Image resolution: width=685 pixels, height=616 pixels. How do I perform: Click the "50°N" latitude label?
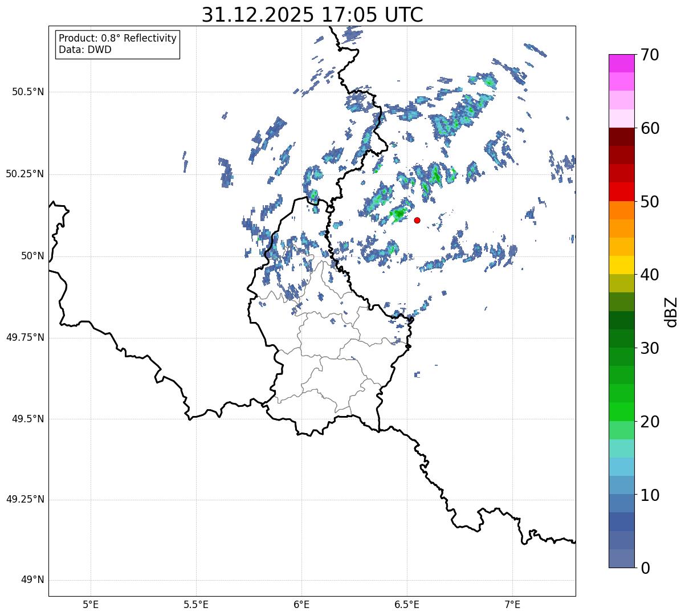tap(32, 256)
